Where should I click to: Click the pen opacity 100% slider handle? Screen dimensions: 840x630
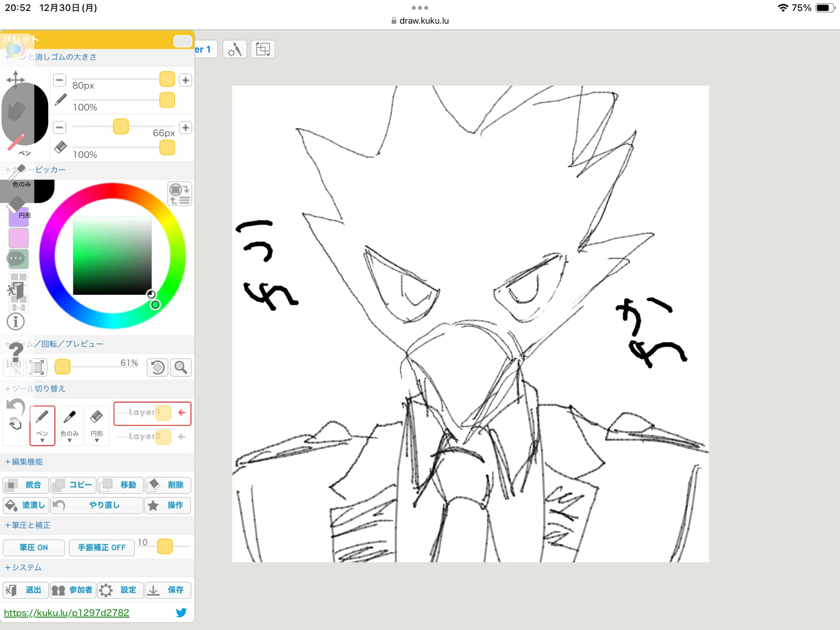coord(167,100)
